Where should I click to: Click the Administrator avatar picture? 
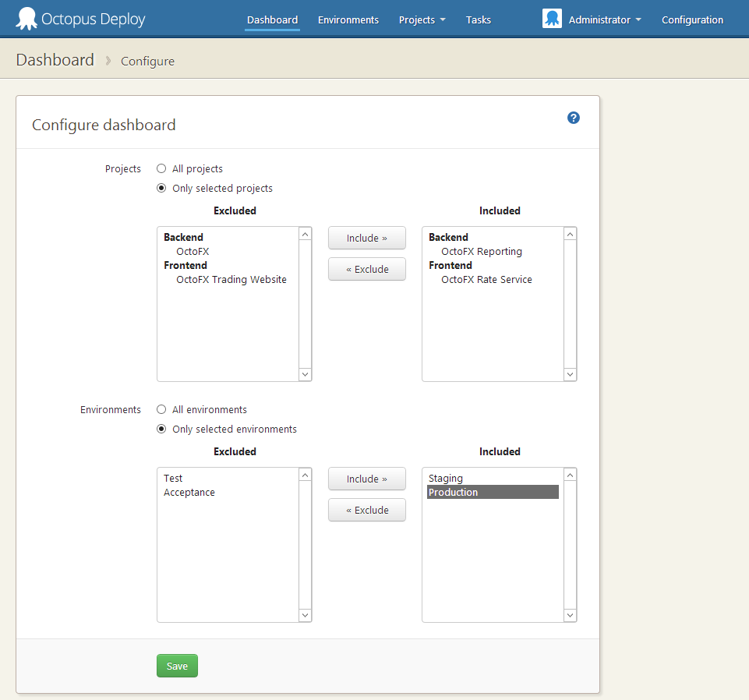(x=552, y=18)
